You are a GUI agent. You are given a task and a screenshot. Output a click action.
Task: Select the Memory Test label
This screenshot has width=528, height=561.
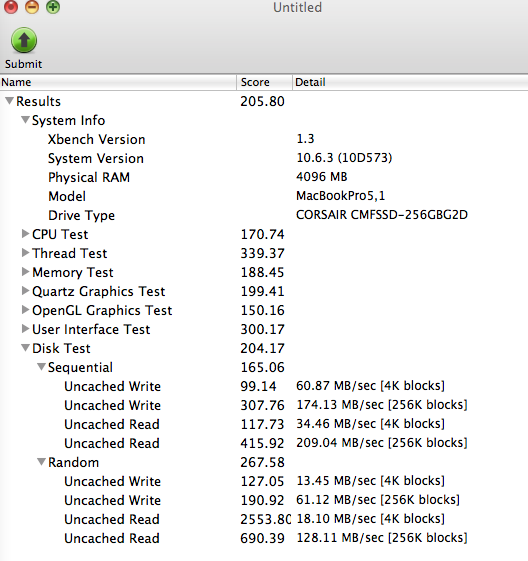point(73,273)
